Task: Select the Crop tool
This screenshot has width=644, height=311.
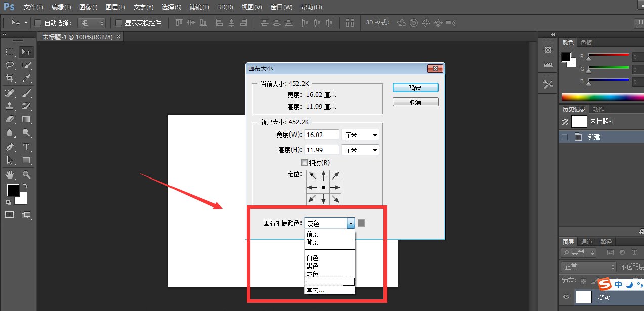Action: point(10,78)
